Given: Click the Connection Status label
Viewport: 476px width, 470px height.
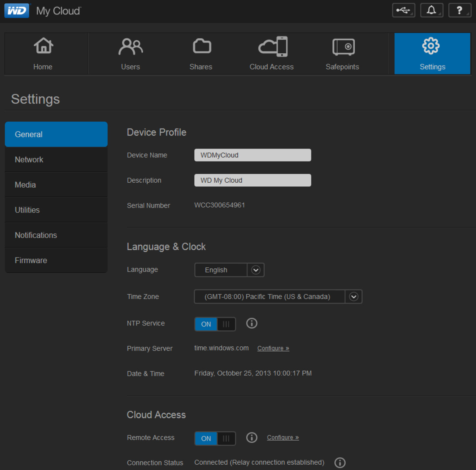Looking at the screenshot, I should 155,463.
